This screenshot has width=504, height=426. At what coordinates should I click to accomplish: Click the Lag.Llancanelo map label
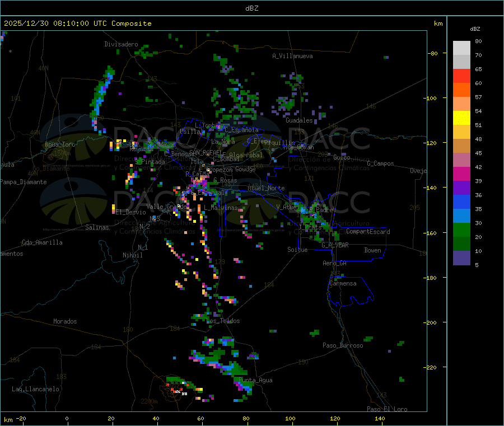pyautogui.click(x=36, y=389)
